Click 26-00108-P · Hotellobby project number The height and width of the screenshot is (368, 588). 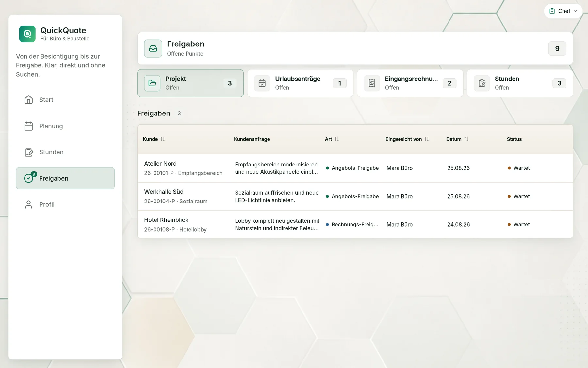tap(175, 229)
